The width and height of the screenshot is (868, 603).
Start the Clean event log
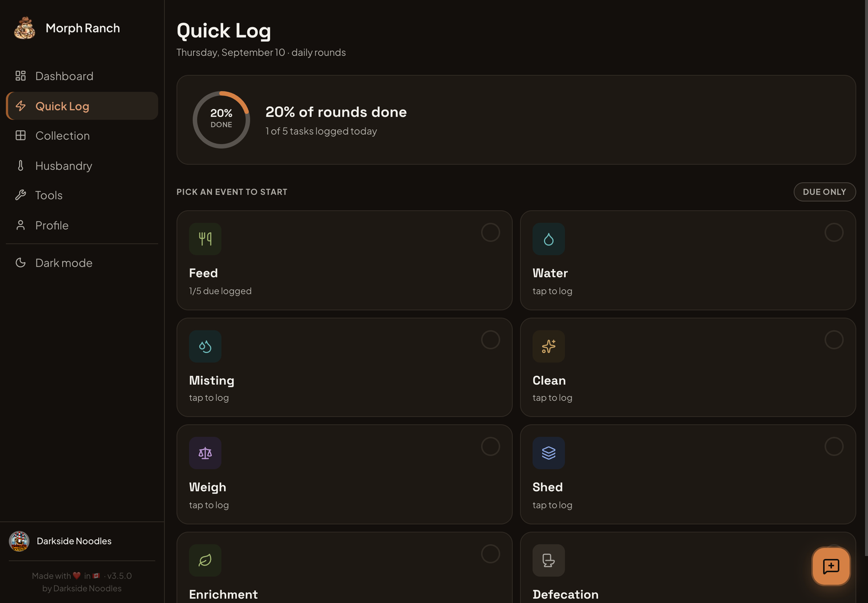click(688, 367)
